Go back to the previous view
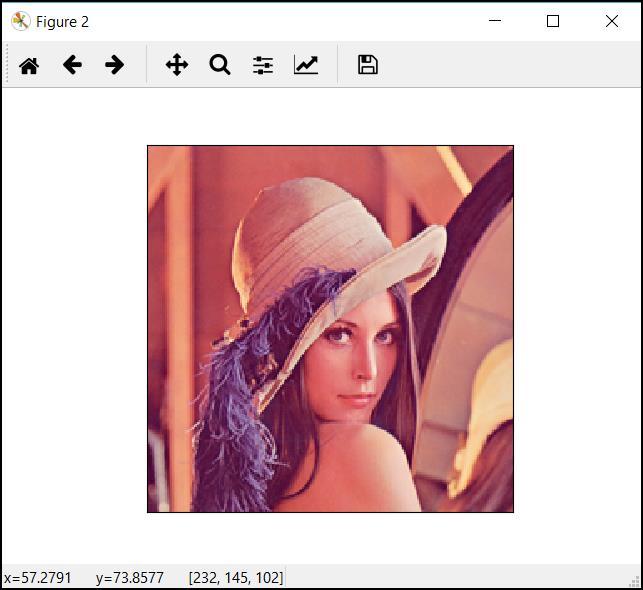This screenshot has height=590, width=643. [x=72, y=65]
